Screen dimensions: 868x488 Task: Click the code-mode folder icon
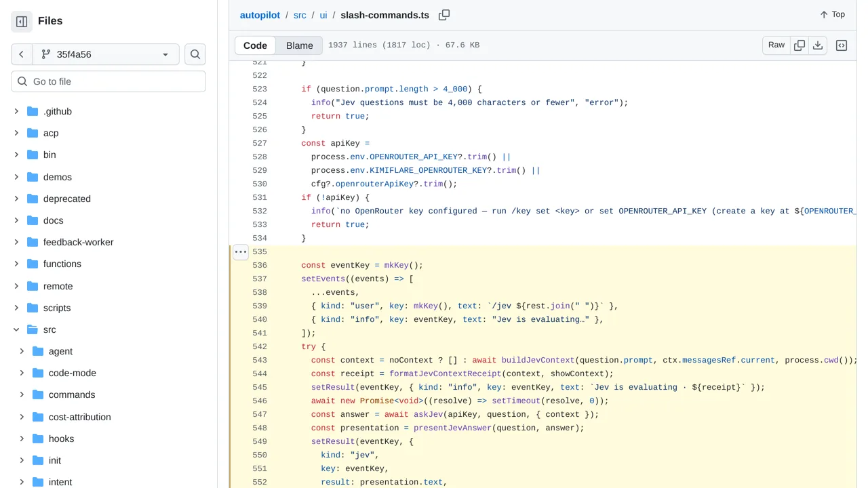[37, 373]
